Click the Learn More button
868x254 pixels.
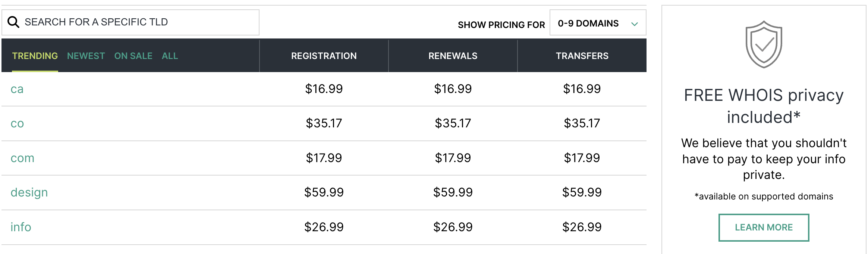(x=764, y=227)
